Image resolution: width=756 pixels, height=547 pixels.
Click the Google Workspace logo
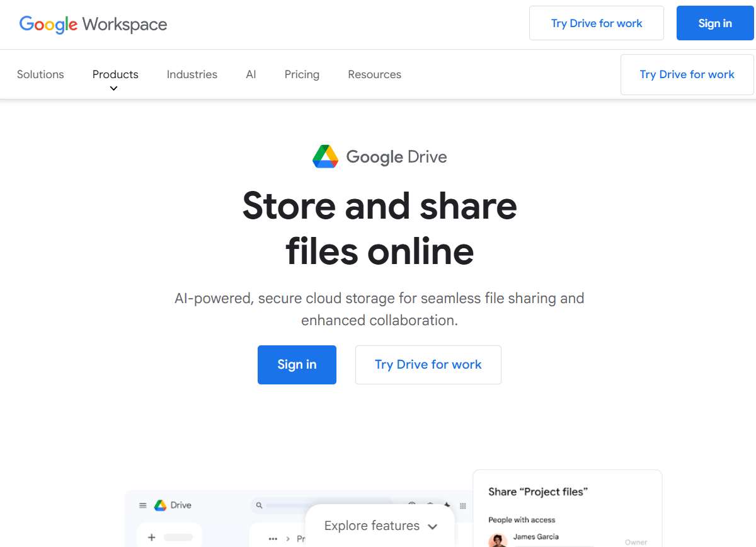[93, 25]
